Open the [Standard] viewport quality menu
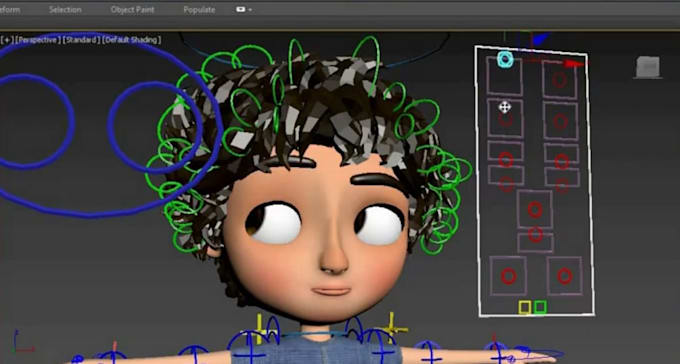 (x=82, y=40)
